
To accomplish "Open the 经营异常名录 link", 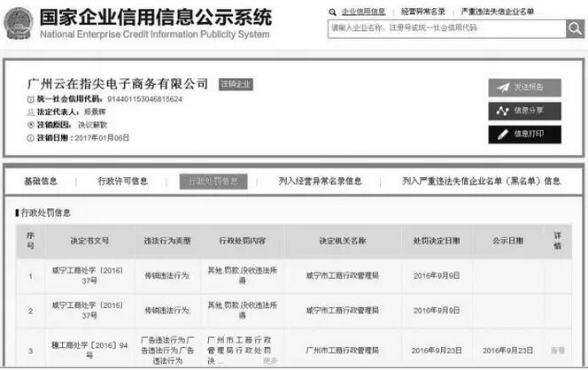I will (x=423, y=12).
